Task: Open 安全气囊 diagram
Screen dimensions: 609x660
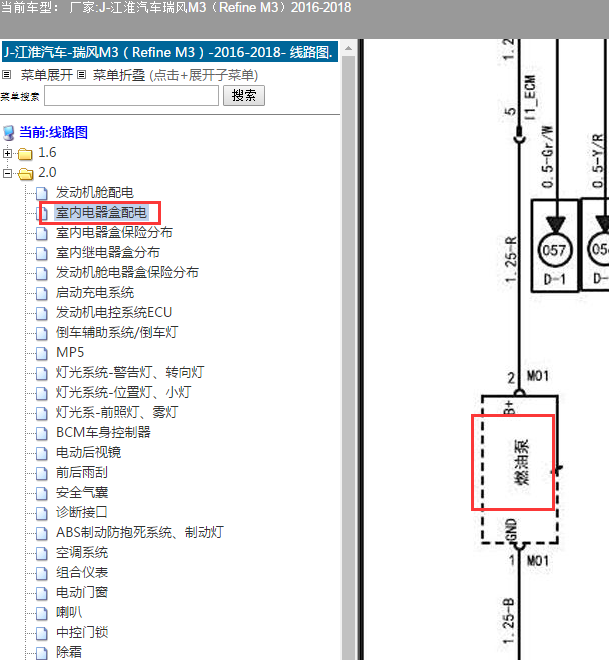Action: tap(82, 492)
